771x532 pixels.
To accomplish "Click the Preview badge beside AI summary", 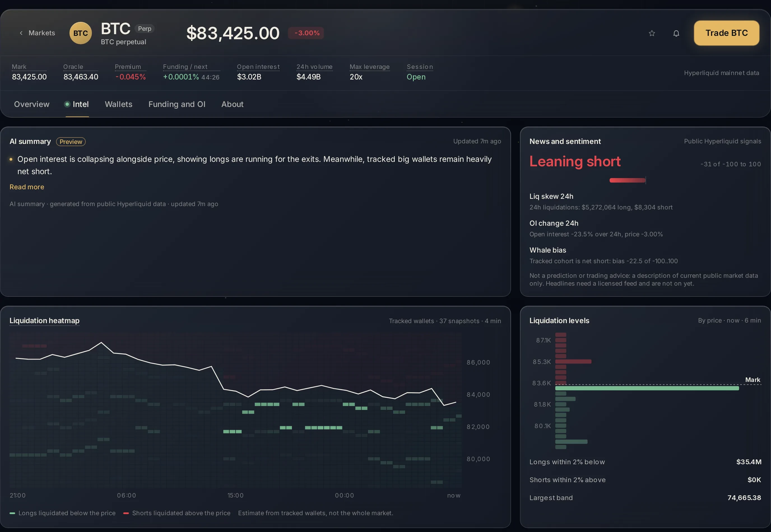I will click(x=71, y=142).
